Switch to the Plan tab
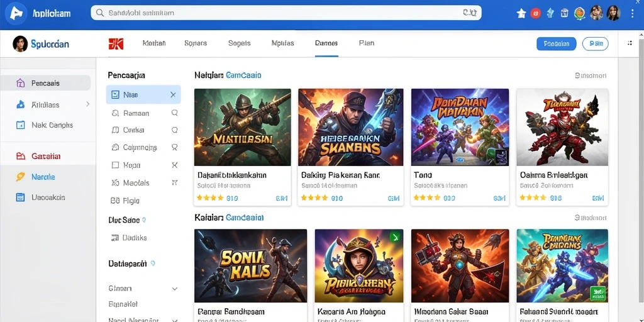 coord(367,43)
